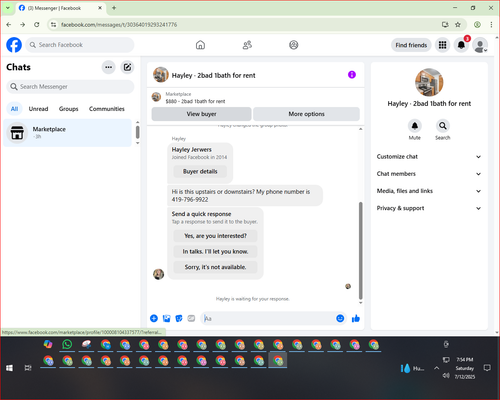Open the Marketplace chat row

click(68, 133)
